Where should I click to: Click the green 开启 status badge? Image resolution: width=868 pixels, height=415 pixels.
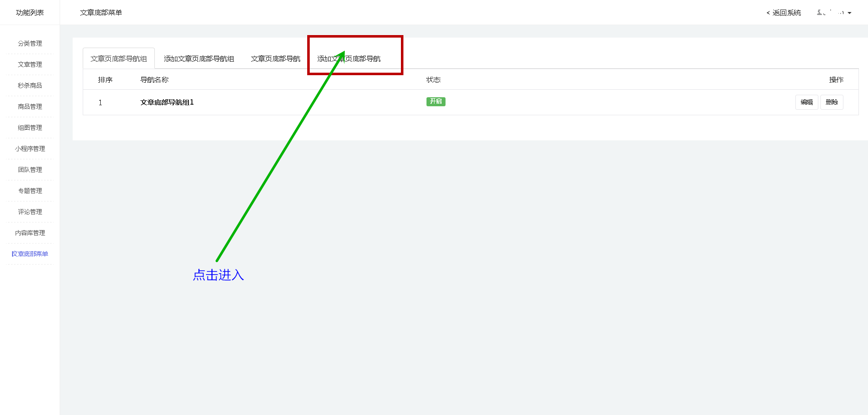436,102
